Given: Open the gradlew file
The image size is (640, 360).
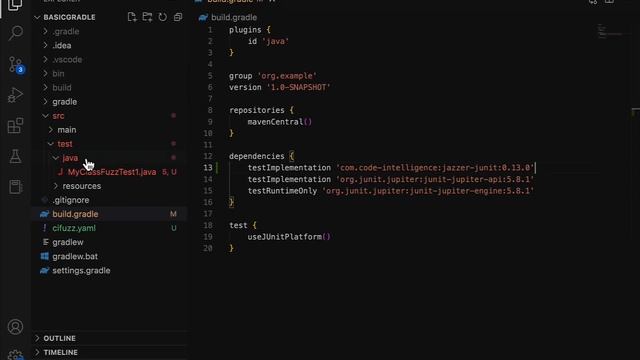Looking at the screenshot, I should (68, 242).
